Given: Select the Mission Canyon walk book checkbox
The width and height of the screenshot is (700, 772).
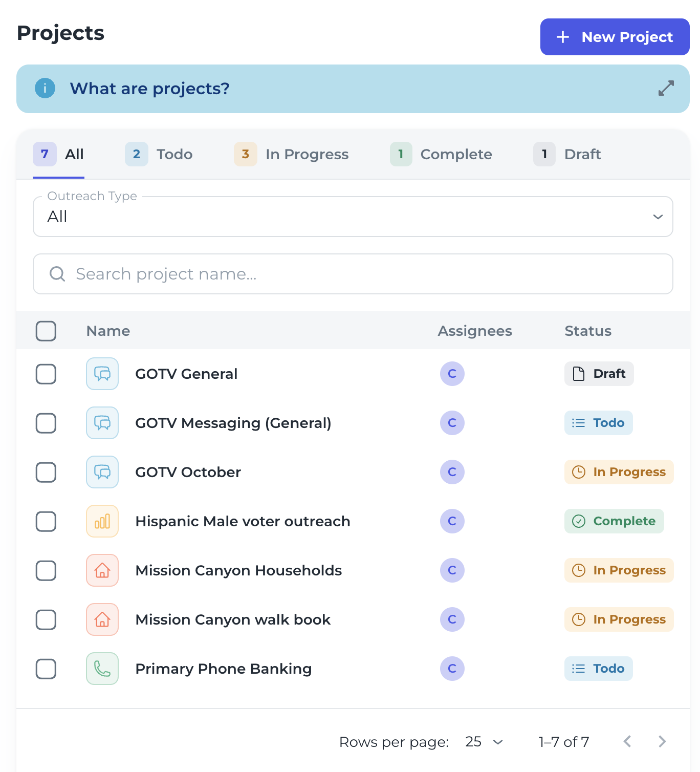Looking at the screenshot, I should click(46, 620).
